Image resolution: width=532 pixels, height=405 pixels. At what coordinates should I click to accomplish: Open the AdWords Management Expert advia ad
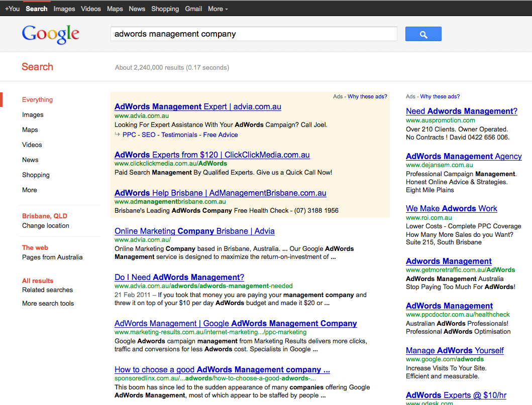click(197, 106)
